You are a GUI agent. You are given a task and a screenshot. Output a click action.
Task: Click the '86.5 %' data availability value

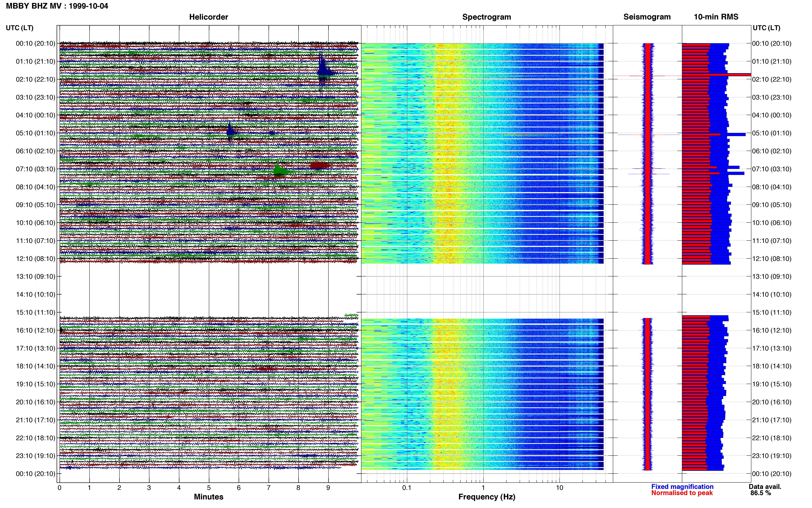tap(761, 493)
